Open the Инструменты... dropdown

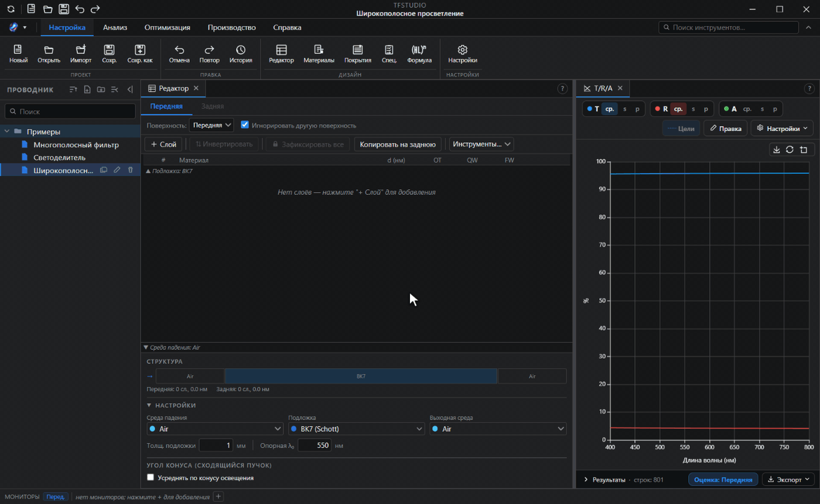click(x=481, y=144)
